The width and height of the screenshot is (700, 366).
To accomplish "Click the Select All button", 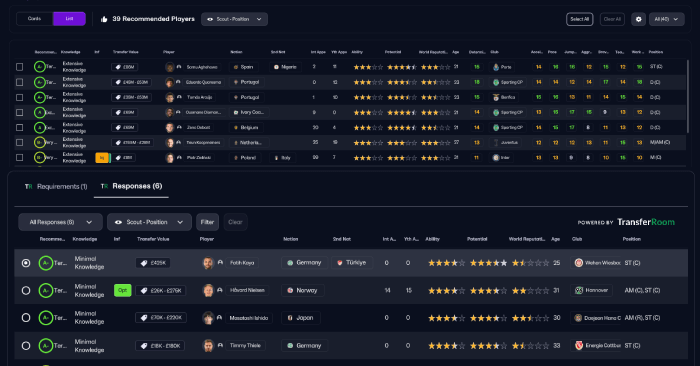I will (x=579, y=19).
